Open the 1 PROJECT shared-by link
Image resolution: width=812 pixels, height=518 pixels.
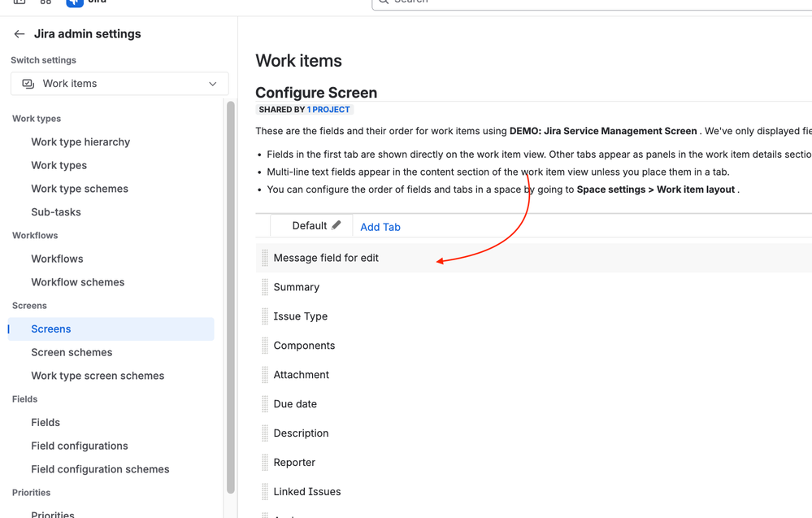click(x=328, y=110)
